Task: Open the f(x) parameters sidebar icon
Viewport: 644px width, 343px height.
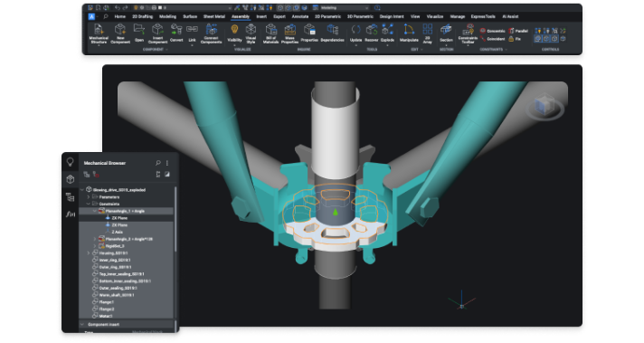Action: 71,214
